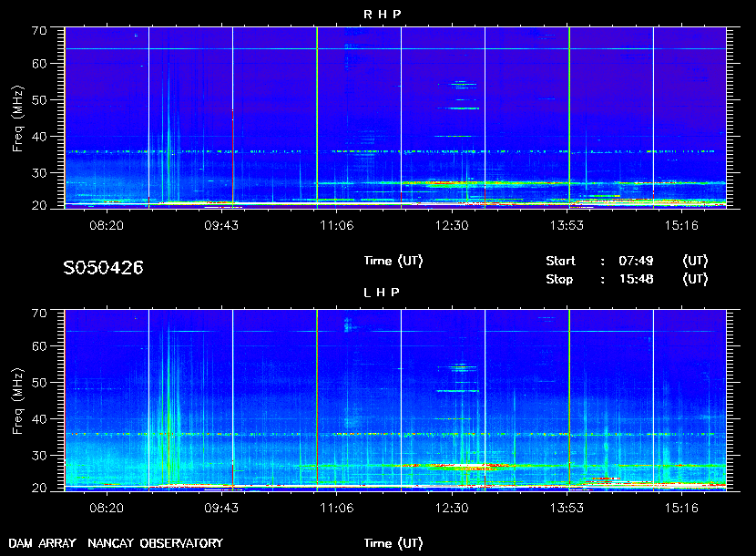Viewport: 756px width, 556px height.
Task: Select the "S050426" observation ID text
Action: (x=103, y=268)
